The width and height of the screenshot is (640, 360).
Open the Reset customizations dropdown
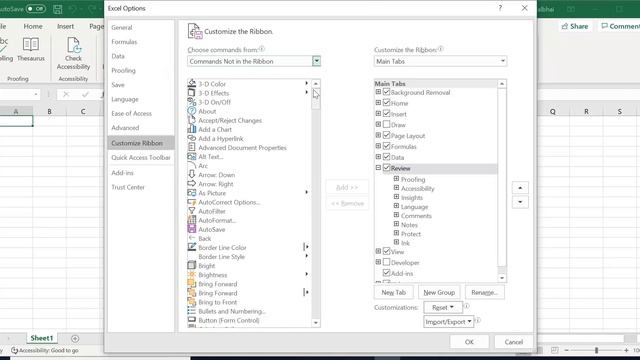tap(443, 307)
